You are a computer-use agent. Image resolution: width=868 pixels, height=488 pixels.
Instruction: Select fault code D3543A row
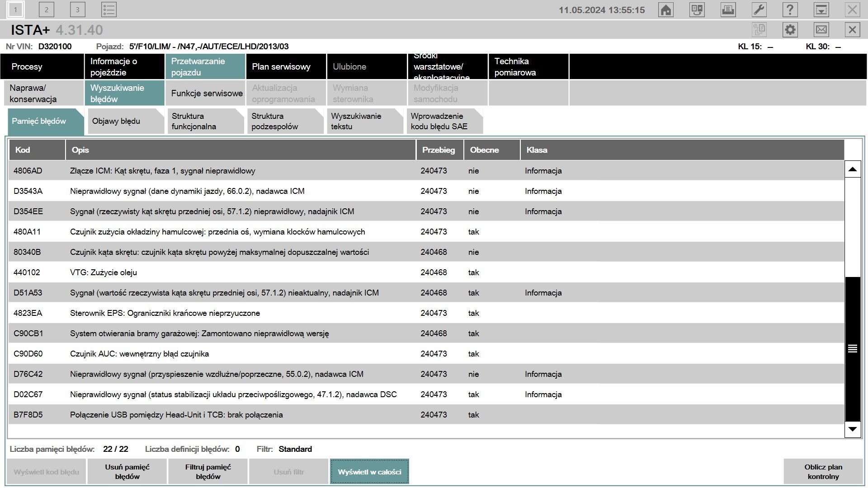tap(426, 191)
